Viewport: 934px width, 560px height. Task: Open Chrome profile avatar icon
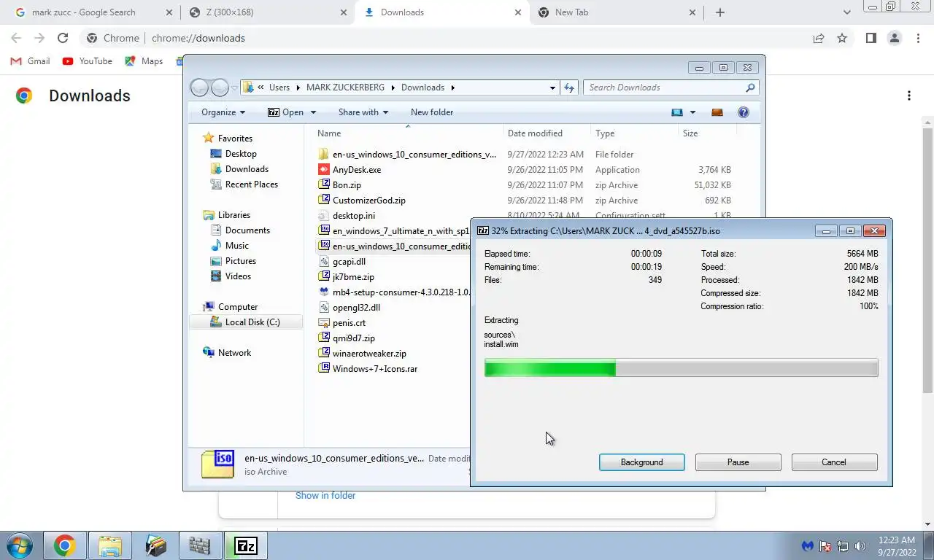895,38
